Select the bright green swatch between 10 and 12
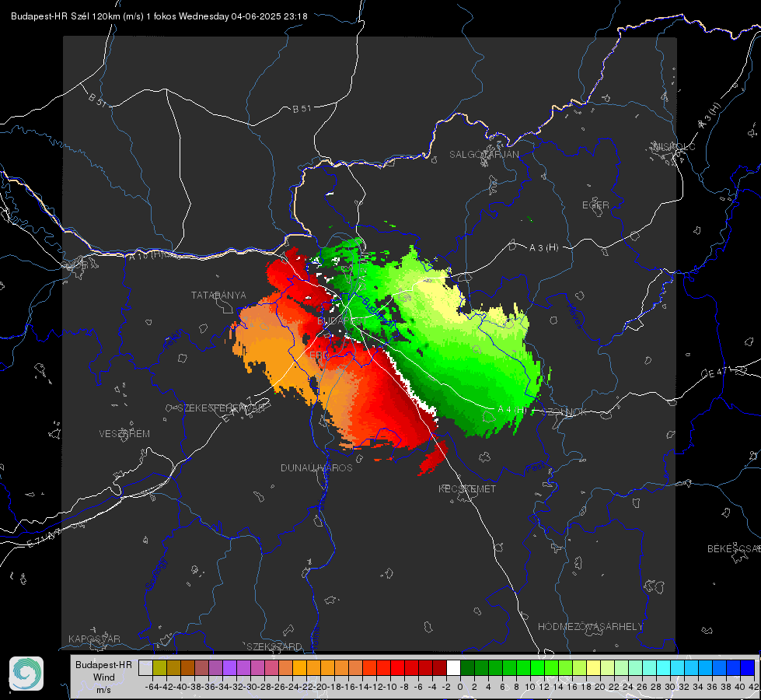Viewport: 761px width, 700px height. (x=537, y=667)
